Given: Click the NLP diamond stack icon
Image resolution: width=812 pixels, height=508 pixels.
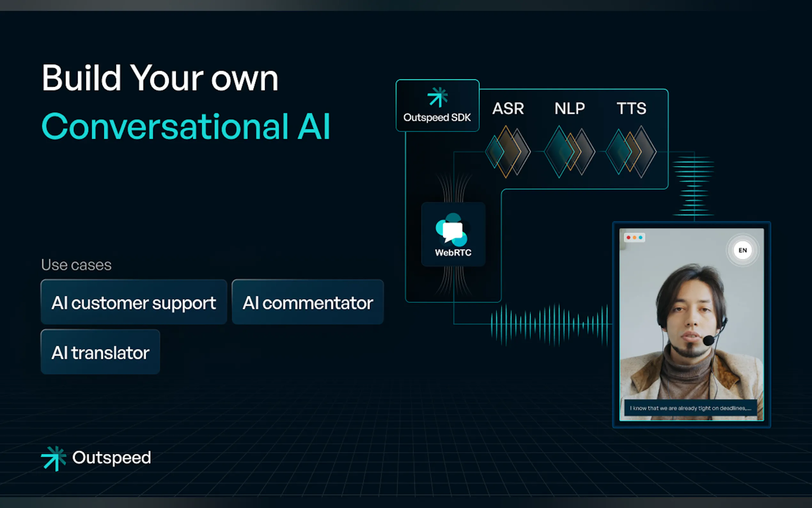Looking at the screenshot, I should 569,152.
